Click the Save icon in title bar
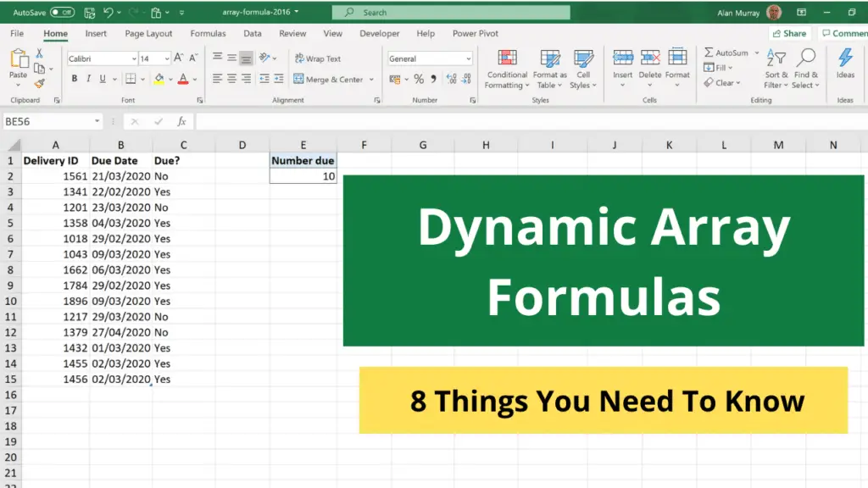Screen dimensions: 868x488 pos(89,13)
